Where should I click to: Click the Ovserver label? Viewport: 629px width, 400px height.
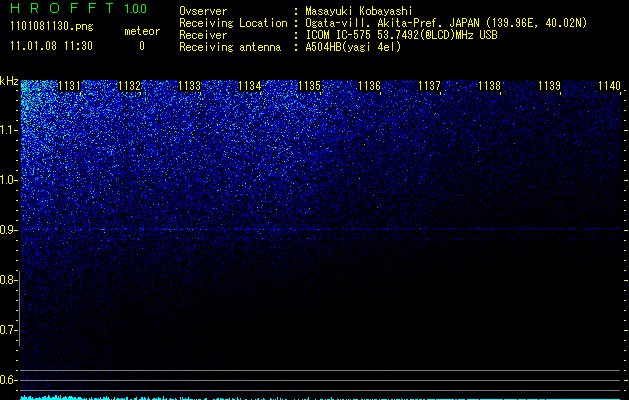coord(203,11)
